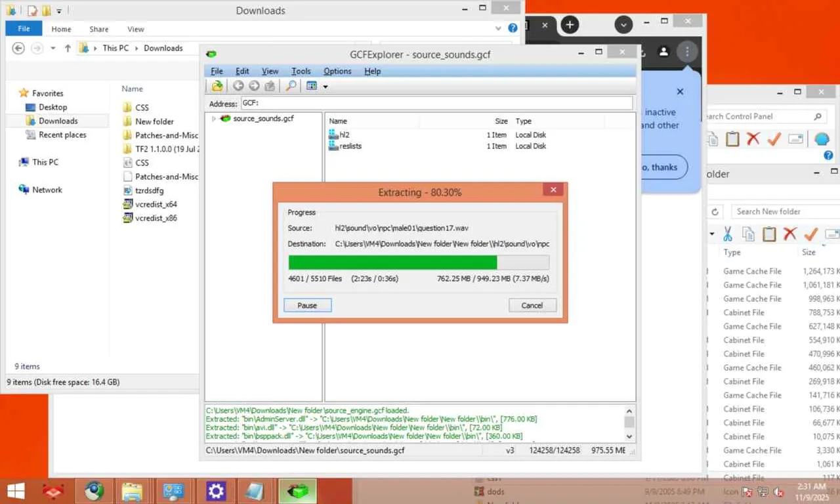Click the browser new tab plus button
The width and height of the screenshot is (840, 504).
[x=570, y=25]
